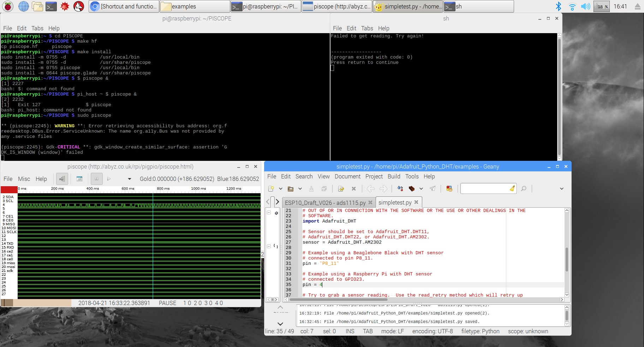Image resolution: width=644 pixels, height=347 pixels.
Task: Navigate back with the left arrow in Geany
Action: coord(370,189)
